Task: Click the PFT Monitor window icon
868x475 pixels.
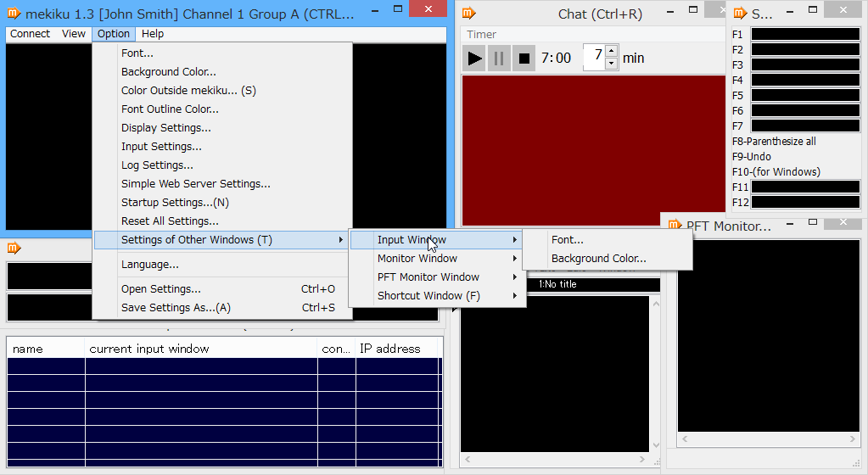Action: point(675,226)
